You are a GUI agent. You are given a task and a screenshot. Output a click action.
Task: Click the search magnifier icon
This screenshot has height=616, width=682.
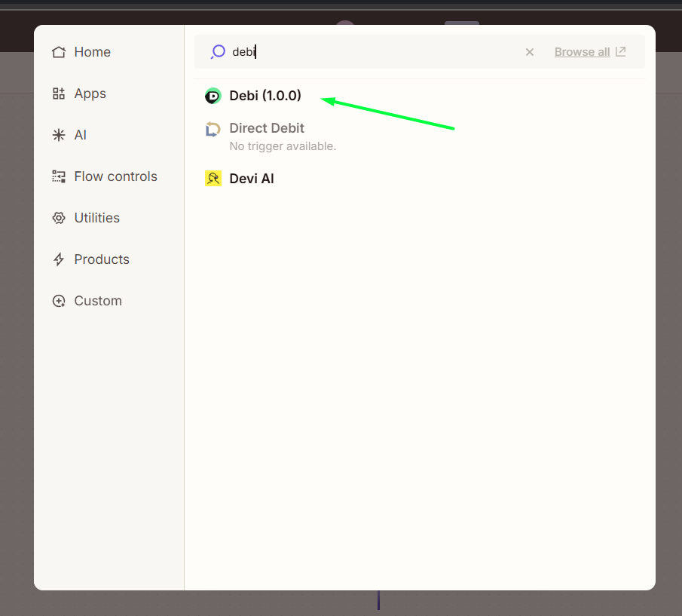point(218,52)
